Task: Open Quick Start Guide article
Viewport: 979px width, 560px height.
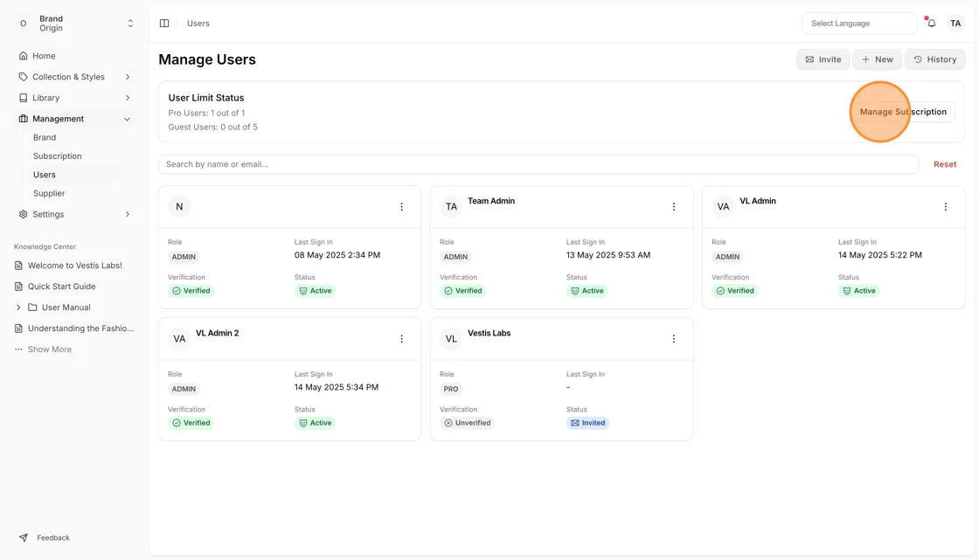Action: pos(62,287)
